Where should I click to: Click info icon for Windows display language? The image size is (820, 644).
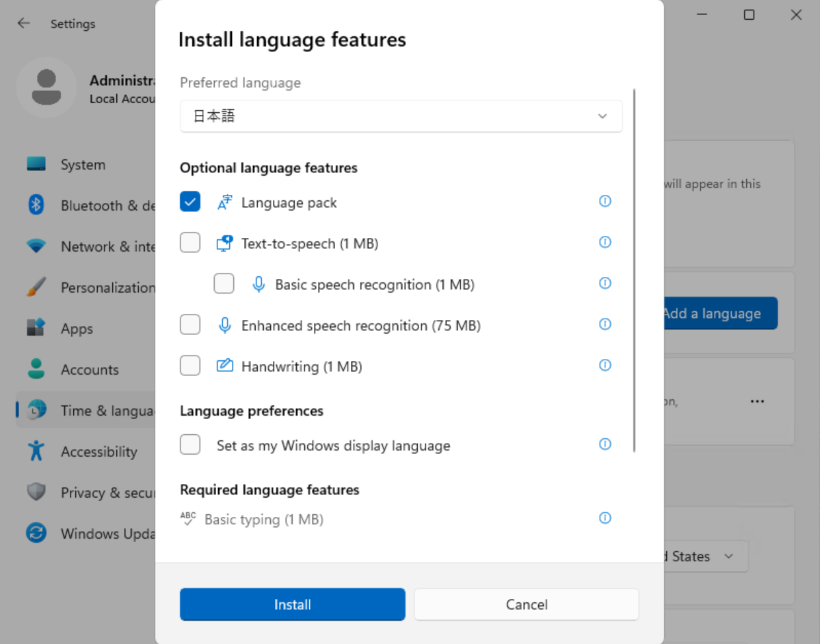coord(605,444)
